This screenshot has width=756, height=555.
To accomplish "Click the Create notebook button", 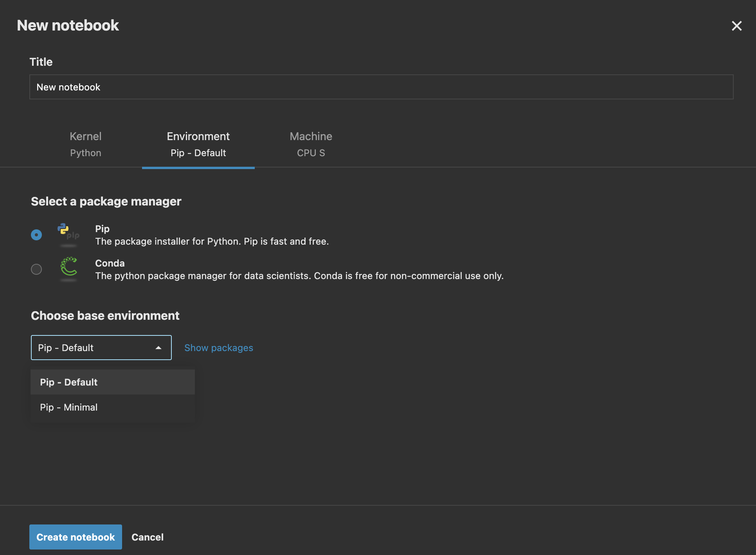I will 75,537.
